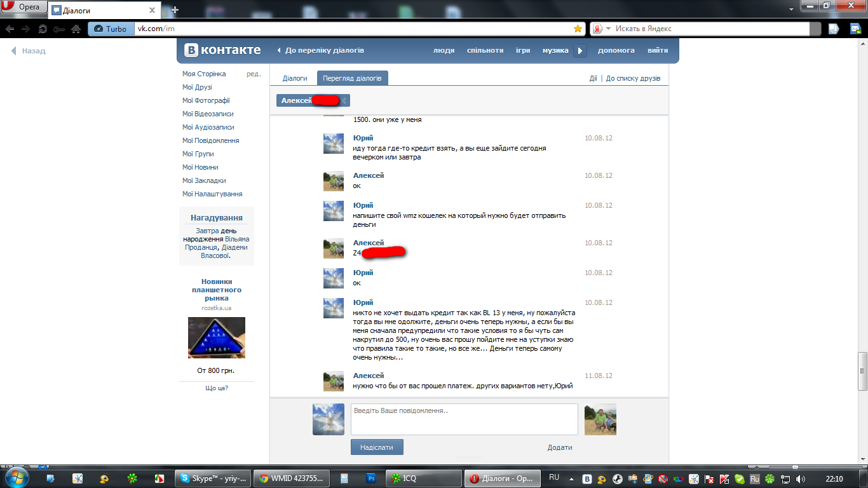Click вийти to log out
This screenshot has width=868, height=488.
click(x=658, y=50)
